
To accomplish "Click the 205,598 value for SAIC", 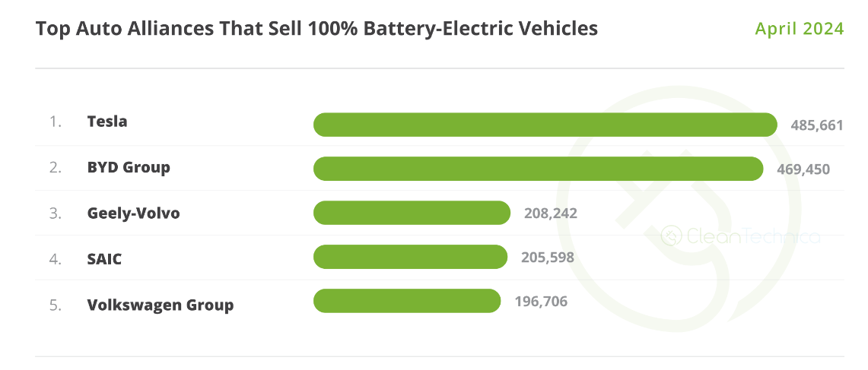I will tap(548, 258).
